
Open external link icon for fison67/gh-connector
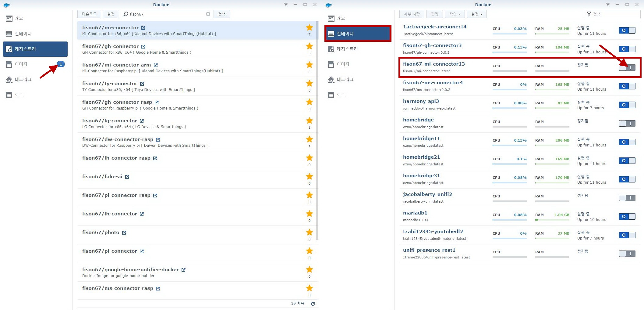tap(143, 47)
